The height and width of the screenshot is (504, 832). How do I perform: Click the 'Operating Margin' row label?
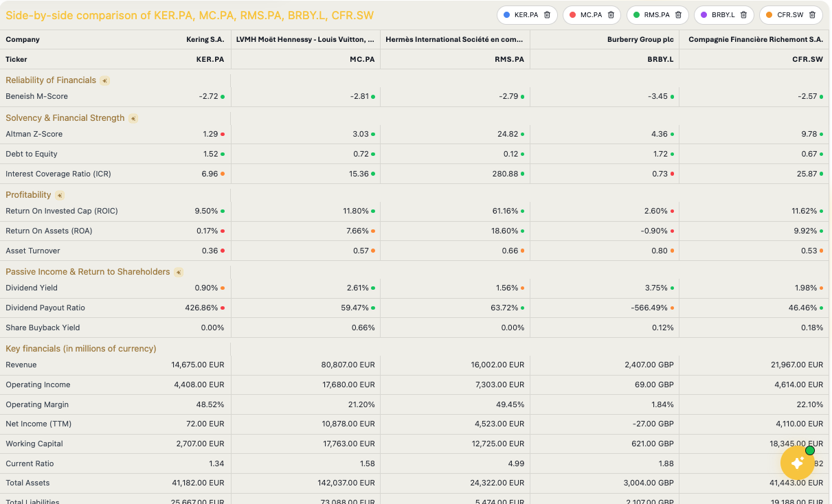click(37, 404)
